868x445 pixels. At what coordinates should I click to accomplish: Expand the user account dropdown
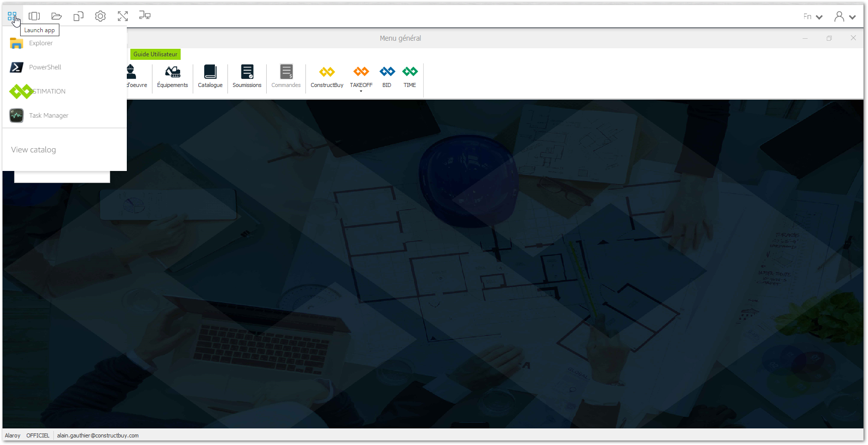pyautogui.click(x=845, y=17)
